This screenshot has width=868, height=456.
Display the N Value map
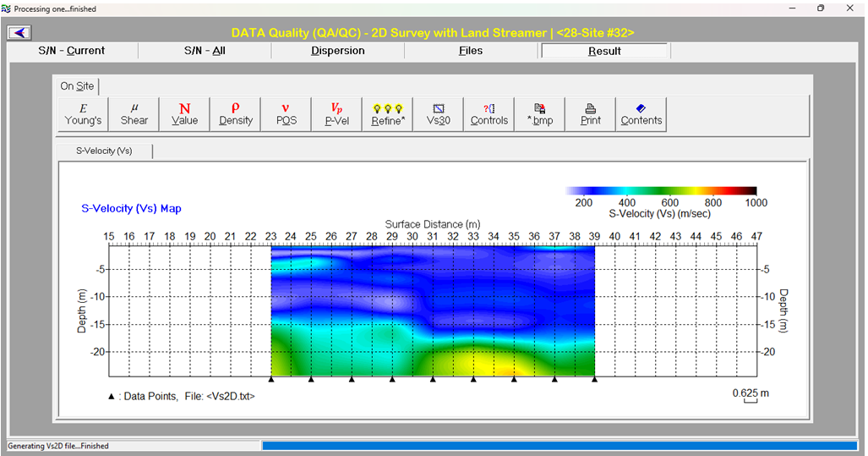tap(184, 114)
